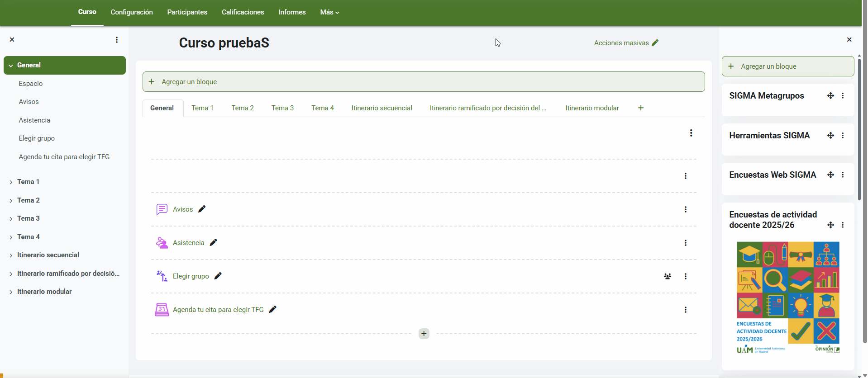Open three-dot menu for Avisos row

pyautogui.click(x=686, y=209)
